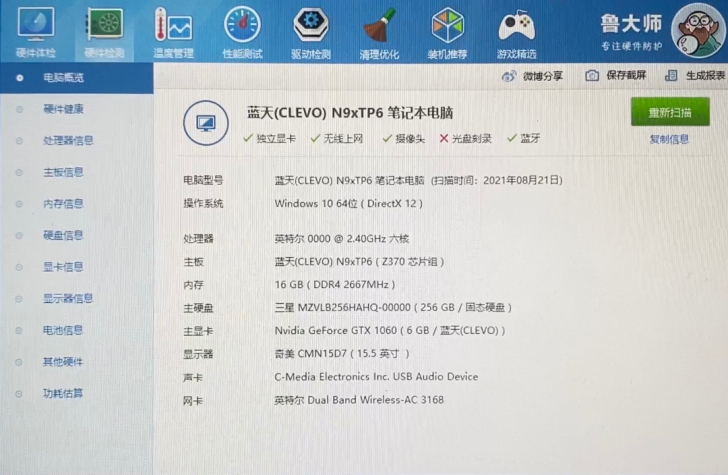The width and height of the screenshot is (728, 475).
Task: Select the 硬件检测 hardware detection icon
Action: [x=104, y=24]
